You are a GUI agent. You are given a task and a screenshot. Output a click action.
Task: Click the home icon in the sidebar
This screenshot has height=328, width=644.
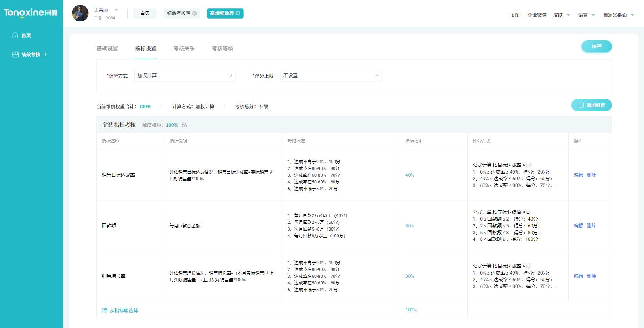pyautogui.click(x=15, y=35)
